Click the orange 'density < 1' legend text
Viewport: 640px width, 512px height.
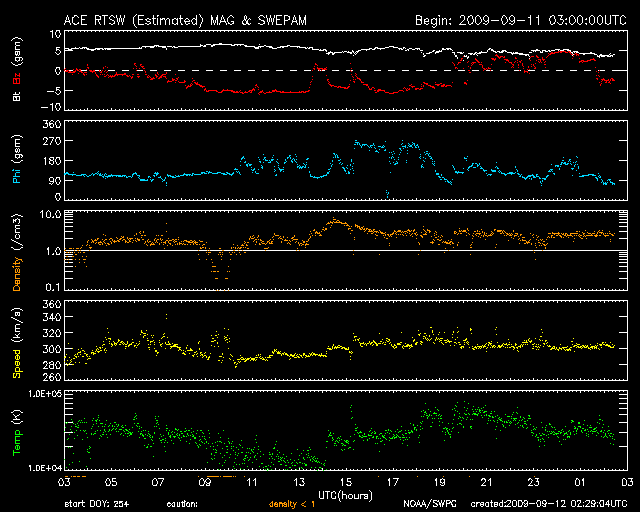point(292,504)
